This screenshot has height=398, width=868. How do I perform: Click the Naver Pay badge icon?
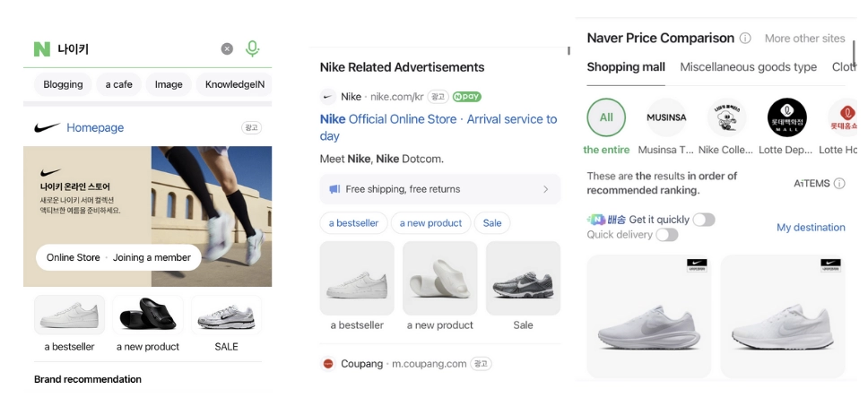coord(467,97)
